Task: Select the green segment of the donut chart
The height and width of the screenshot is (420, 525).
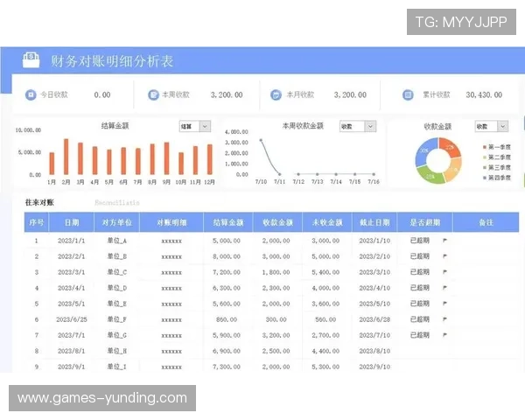Action: (430, 176)
